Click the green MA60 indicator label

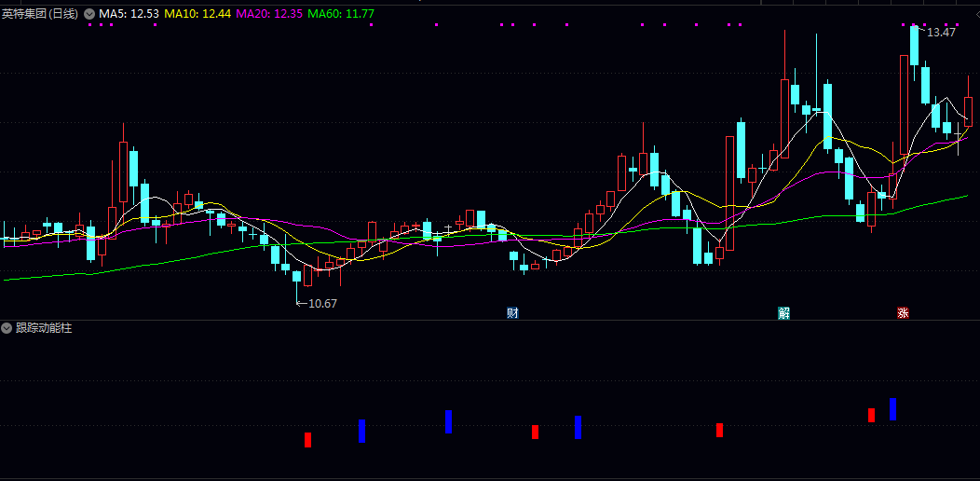click(x=341, y=14)
